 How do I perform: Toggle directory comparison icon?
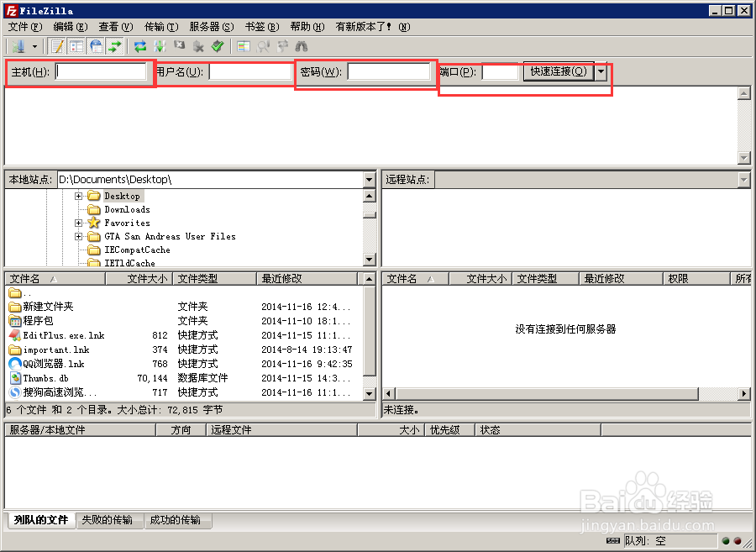click(x=263, y=47)
